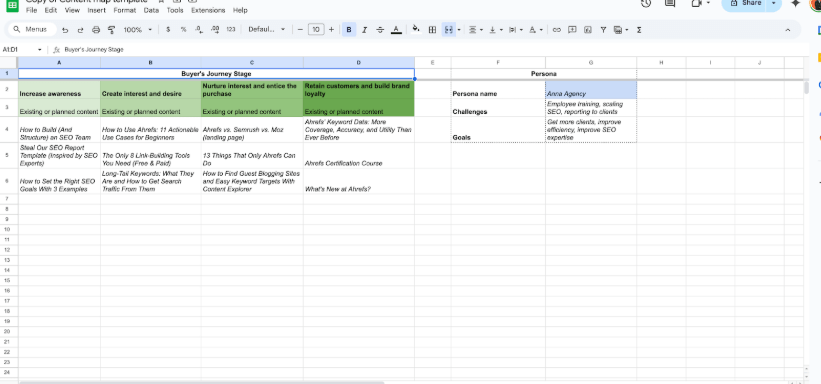Activate the paint format roller
Image resolution: width=821 pixels, height=384 pixels.
111,30
